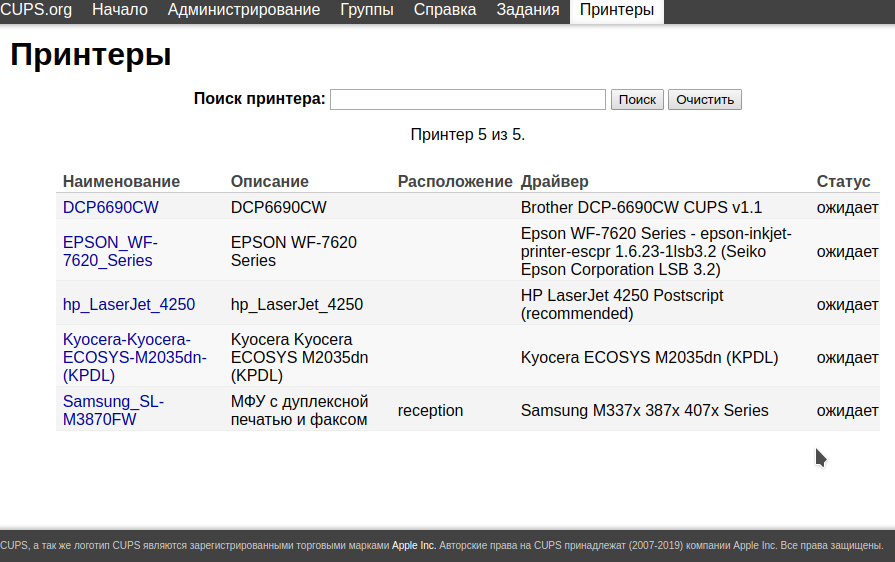
Task: Select the HP LaserJet 4250 Postscript driver text
Action: coord(622,304)
